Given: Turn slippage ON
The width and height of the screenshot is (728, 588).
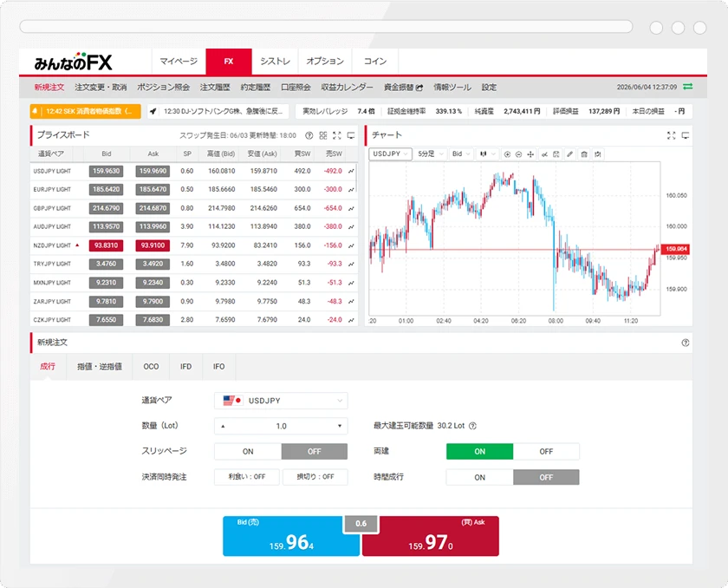Looking at the screenshot, I should [x=248, y=452].
